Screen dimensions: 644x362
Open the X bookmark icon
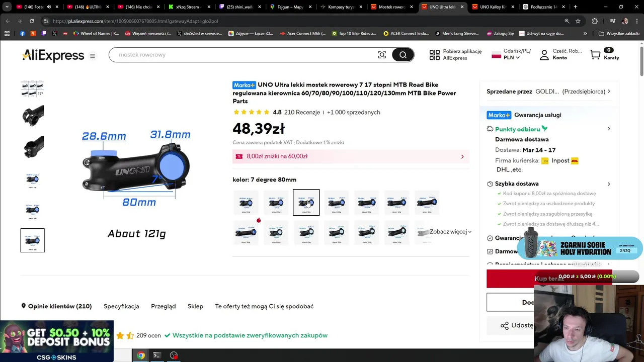coord(55,34)
